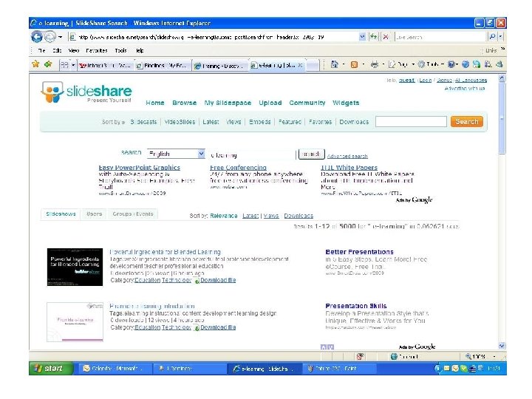Close the e-learning browser tab
This screenshot has height=399, width=532.
300,65
